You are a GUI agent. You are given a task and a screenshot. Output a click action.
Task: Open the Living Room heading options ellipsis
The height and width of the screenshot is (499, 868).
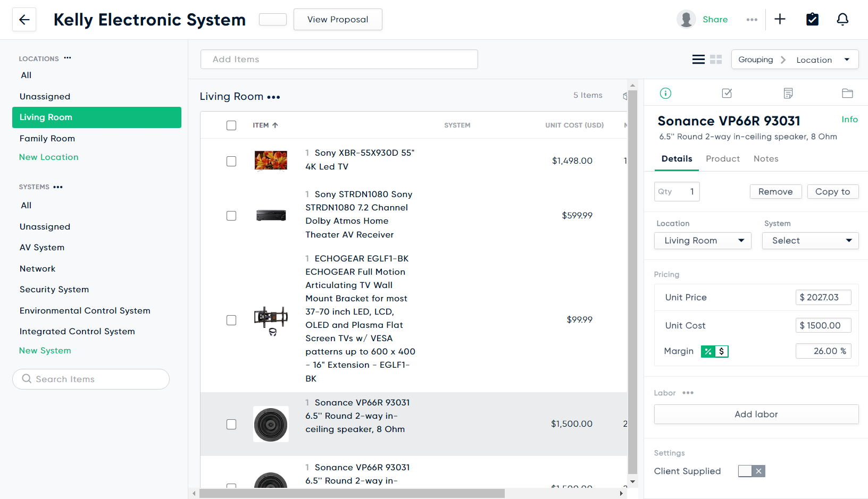click(273, 97)
